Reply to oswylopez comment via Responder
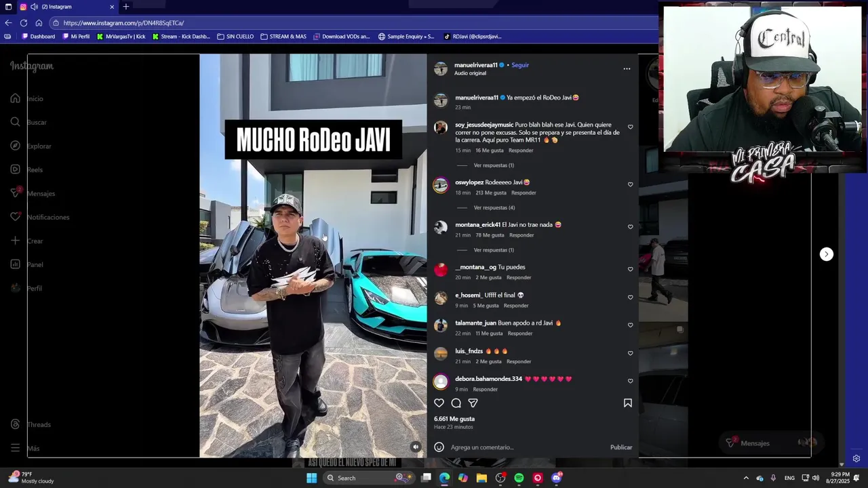The image size is (868, 488). (x=524, y=192)
